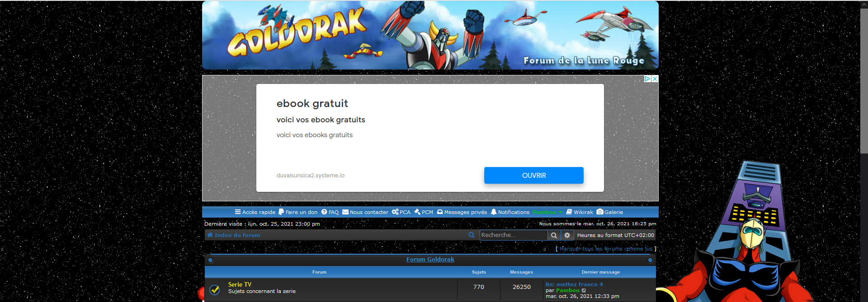Open the Serie TV forum

(x=240, y=285)
